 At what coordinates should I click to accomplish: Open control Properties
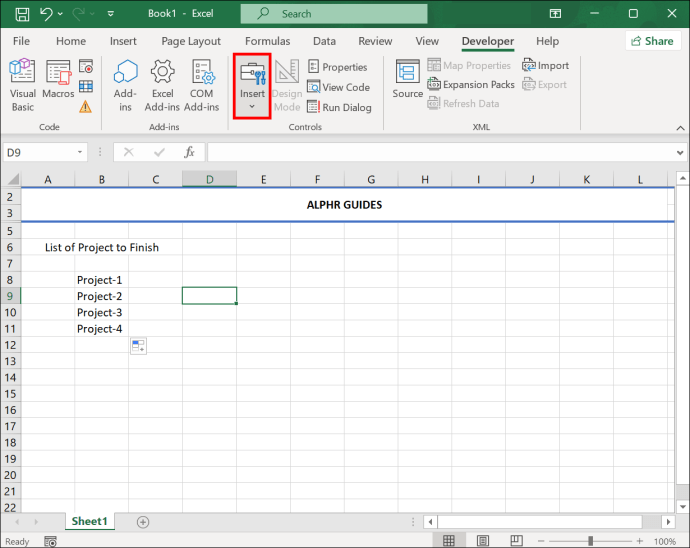pos(338,66)
